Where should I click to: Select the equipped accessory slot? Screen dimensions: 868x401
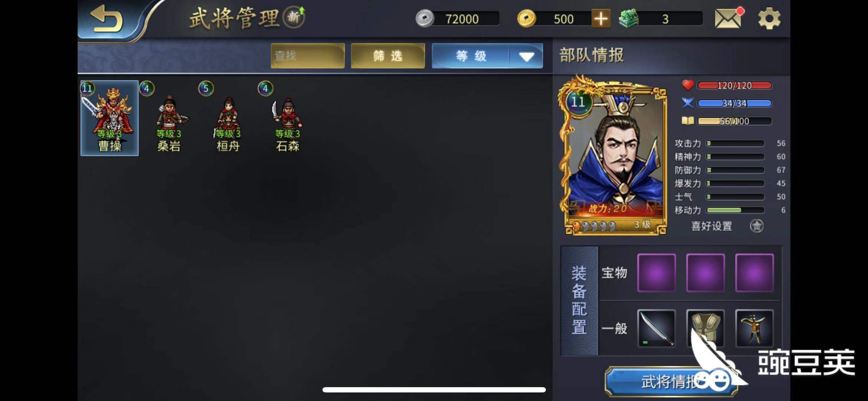tap(754, 328)
